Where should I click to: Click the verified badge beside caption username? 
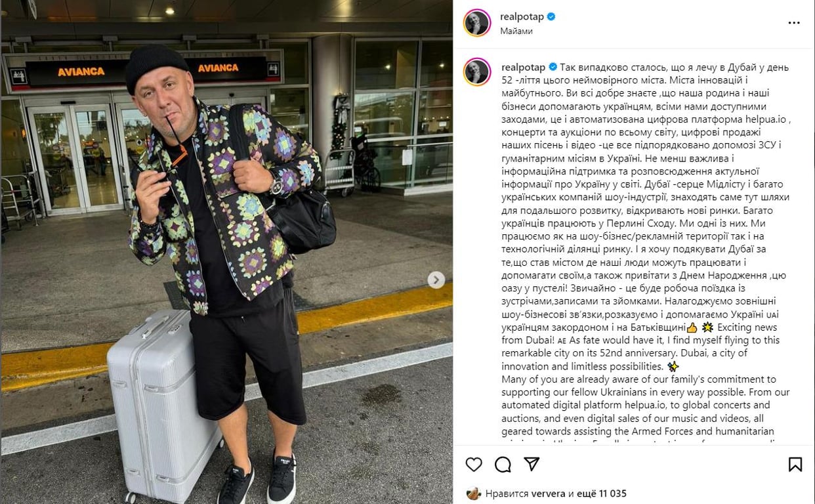(553, 67)
